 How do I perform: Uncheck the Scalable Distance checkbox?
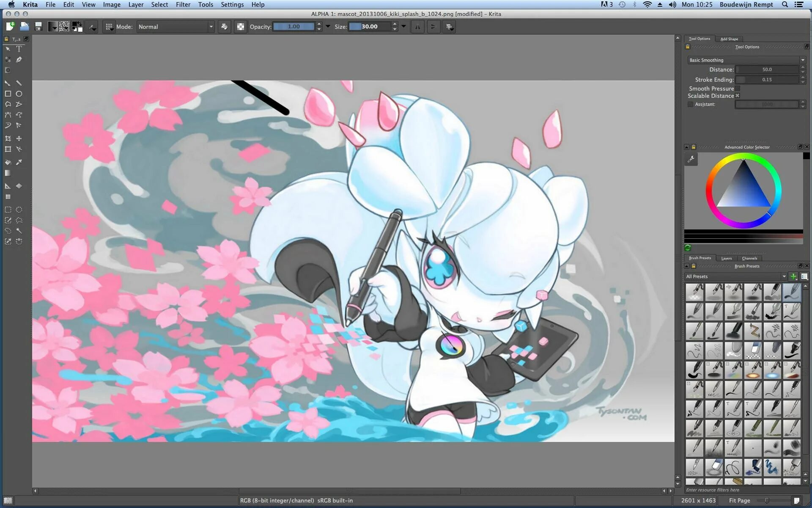point(737,96)
